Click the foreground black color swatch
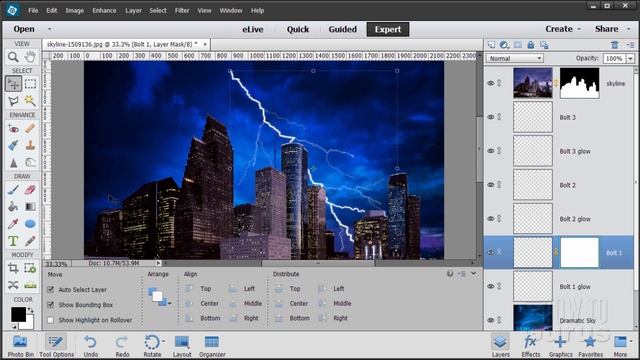This screenshot has width=640, height=360. [18, 314]
